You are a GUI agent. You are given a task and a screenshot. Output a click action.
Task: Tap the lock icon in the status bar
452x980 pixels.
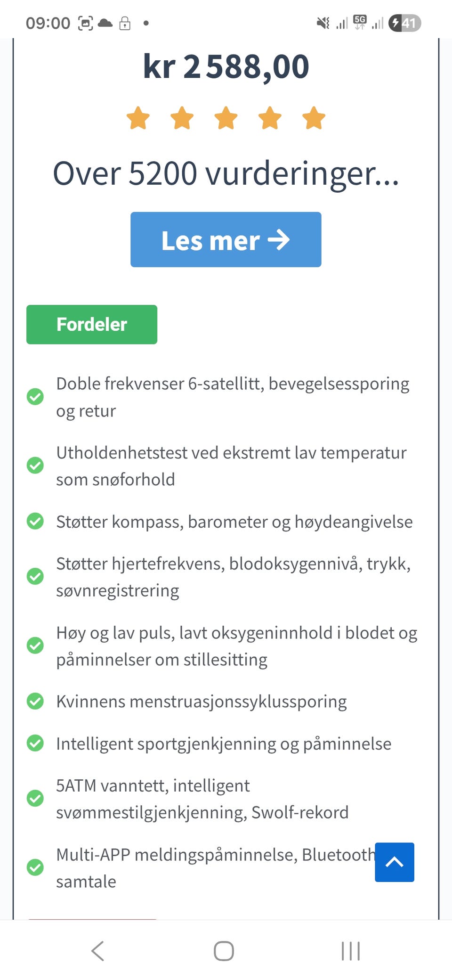tap(125, 22)
